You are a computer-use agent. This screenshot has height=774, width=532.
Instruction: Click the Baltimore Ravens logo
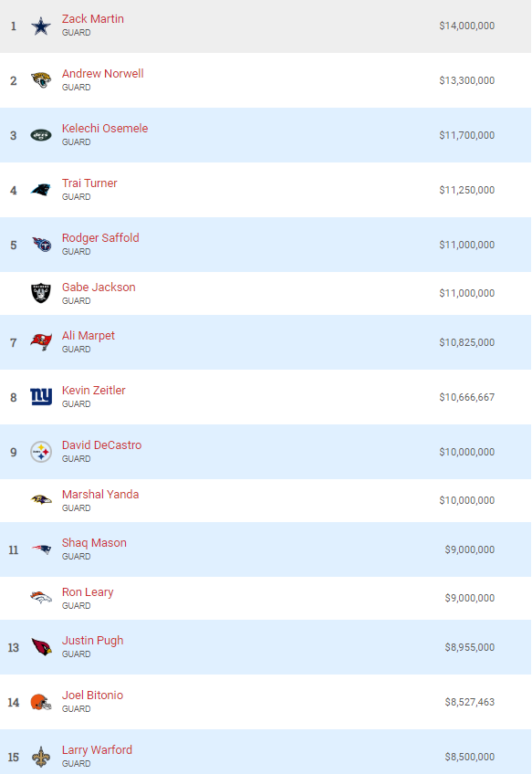click(41, 500)
